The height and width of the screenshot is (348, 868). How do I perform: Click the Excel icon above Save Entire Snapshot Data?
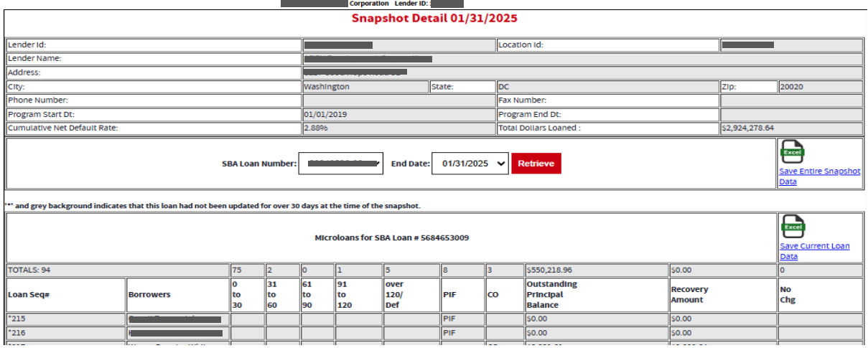(x=792, y=153)
